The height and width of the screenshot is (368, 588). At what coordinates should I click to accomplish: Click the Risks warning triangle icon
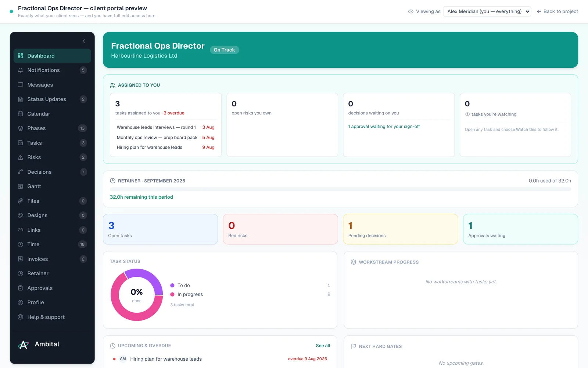click(x=21, y=158)
